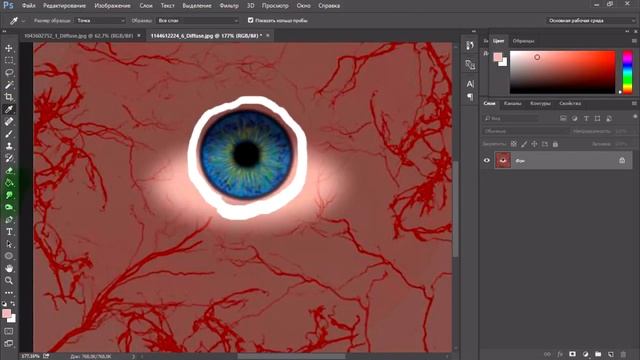This screenshot has width=640, height=360.
Task: Select the Rectangular Marquee tool
Action: click(x=9, y=60)
